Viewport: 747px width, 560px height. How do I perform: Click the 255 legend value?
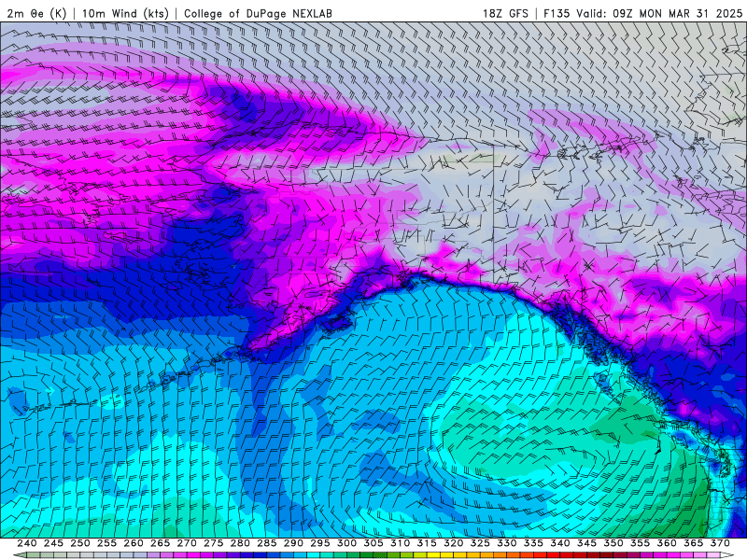click(x=106, y=543)
